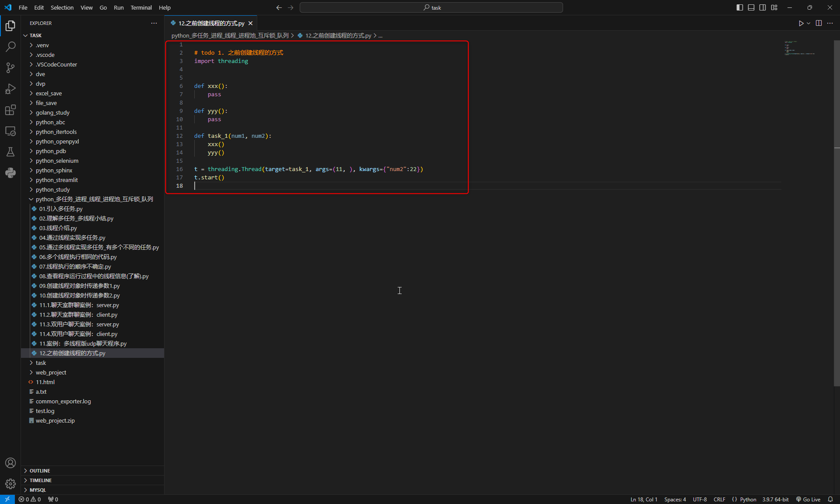Viewport: 840px width, 504px height.
Task: Open run options dropdown arrow
Action: pos(808,23)
